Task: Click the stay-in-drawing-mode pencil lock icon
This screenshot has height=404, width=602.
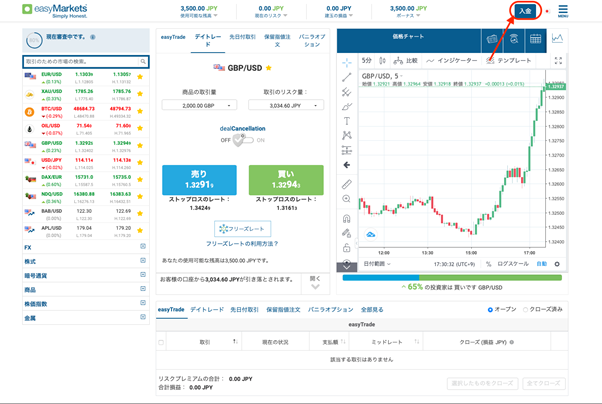Action: 347,233
